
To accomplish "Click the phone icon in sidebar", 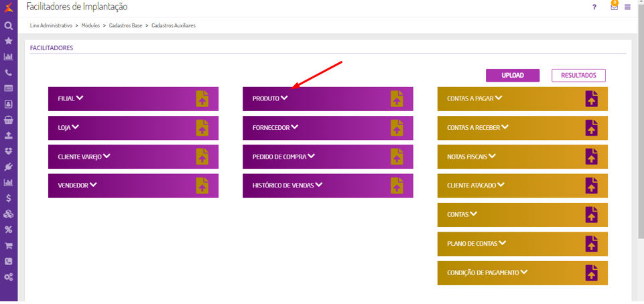I will point(9,72).
